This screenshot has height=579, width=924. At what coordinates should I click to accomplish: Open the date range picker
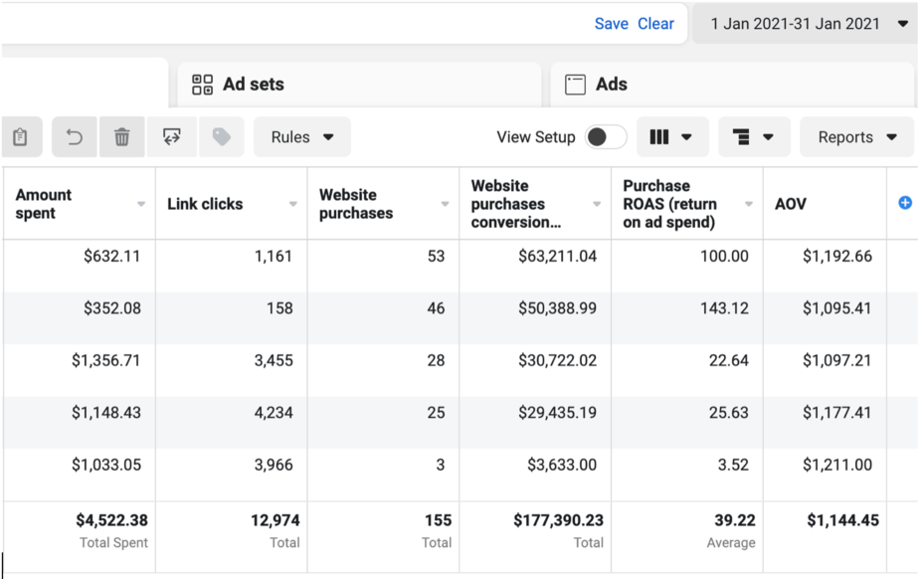(808, 24)
